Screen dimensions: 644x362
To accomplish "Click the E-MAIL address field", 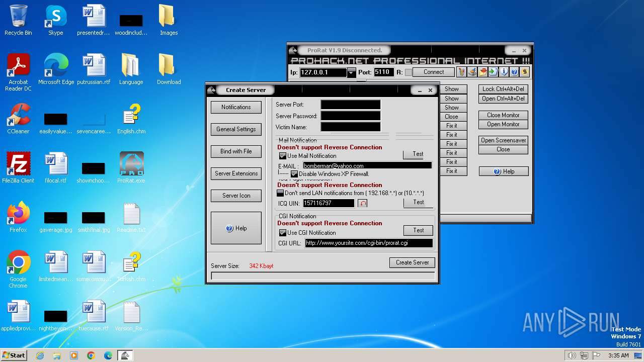I will click(367, 165).
